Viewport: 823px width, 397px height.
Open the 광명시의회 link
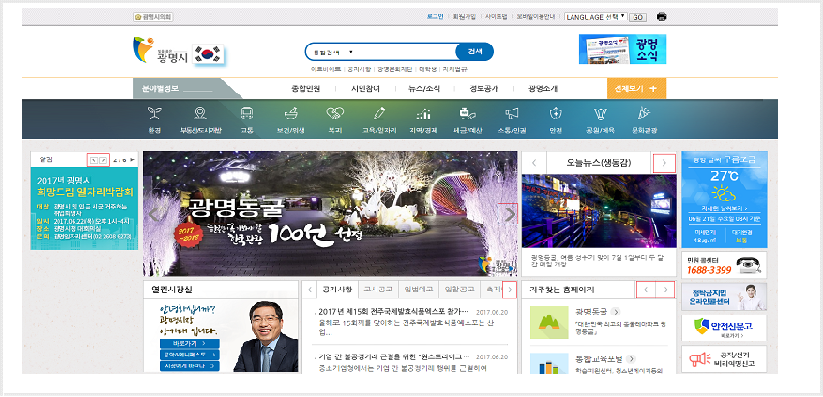point(153,17)
